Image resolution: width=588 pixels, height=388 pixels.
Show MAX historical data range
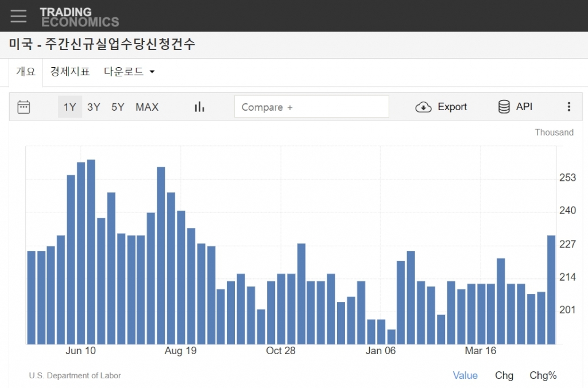(147, 107)
